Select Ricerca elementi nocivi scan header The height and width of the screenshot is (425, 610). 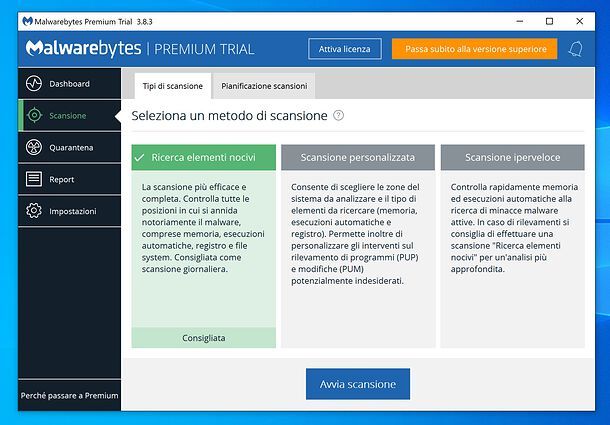pyautogui.click(x=203, y=157)
